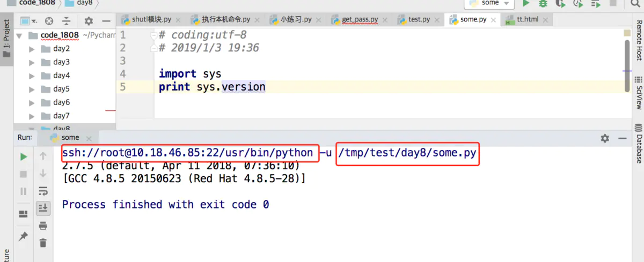Open the Remote Host tool window
This screenshot has width=644, height=262.
point(639,40)
